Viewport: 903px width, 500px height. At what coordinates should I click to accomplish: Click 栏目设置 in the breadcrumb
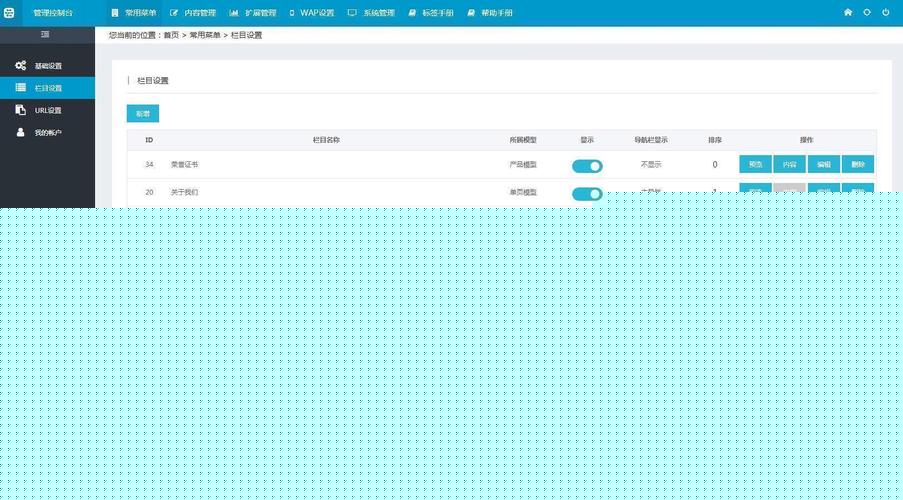pyautogui.click(x=246, y=35)
